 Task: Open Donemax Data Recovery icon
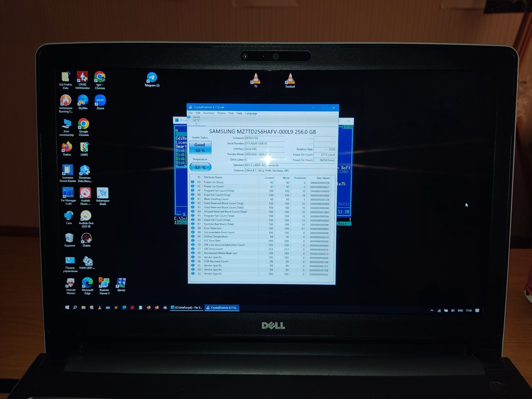(x=85, y=173)
